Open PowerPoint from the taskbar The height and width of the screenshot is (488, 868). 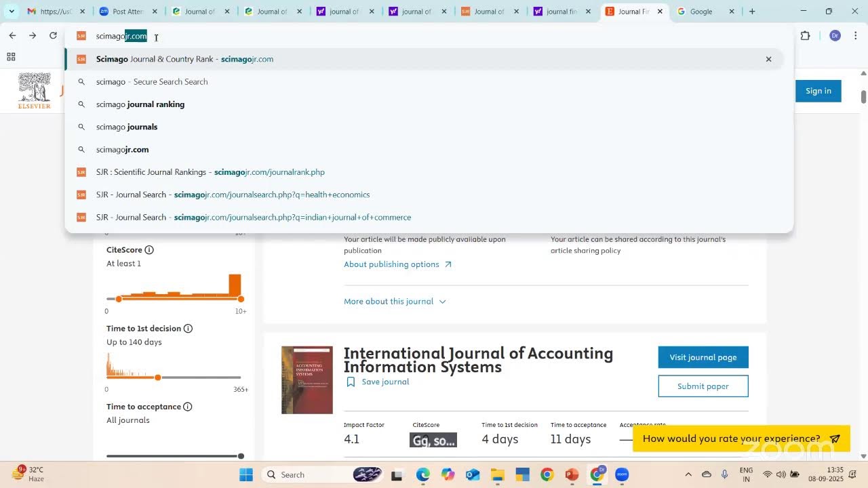572,474
